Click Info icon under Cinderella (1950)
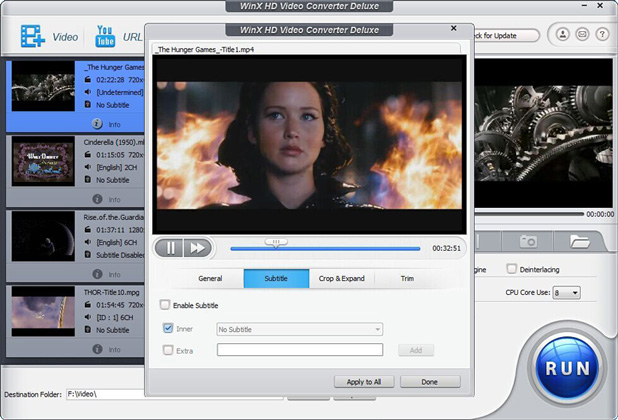This screenshot has height=420, width=618. (97, 199)
